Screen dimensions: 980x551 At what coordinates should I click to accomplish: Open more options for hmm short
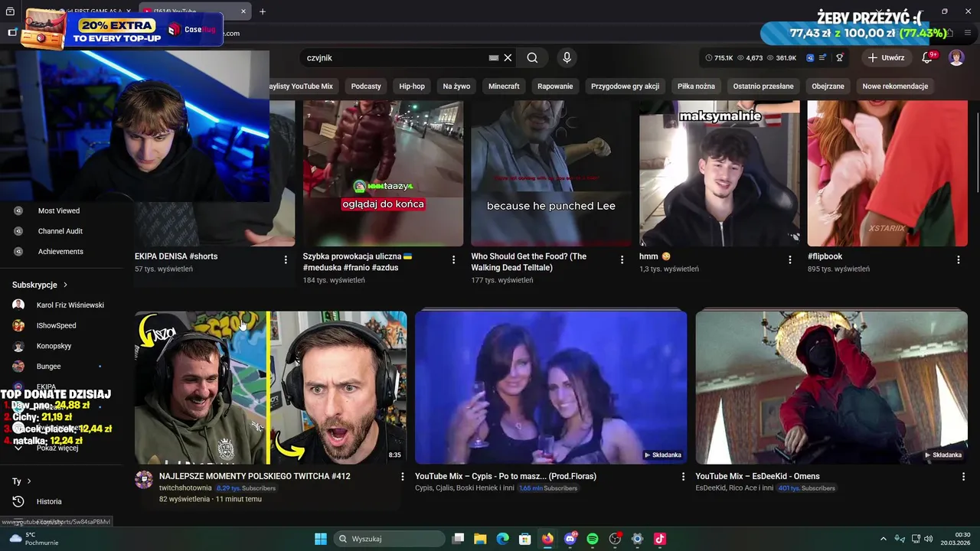tap(790, 260)
